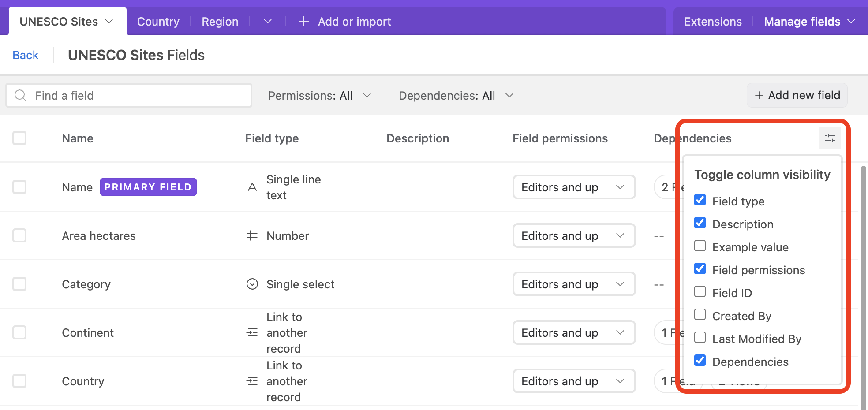Click the PRIMARY FIELD badge
The width and height of the screenshot is (868, 410).
148,187
